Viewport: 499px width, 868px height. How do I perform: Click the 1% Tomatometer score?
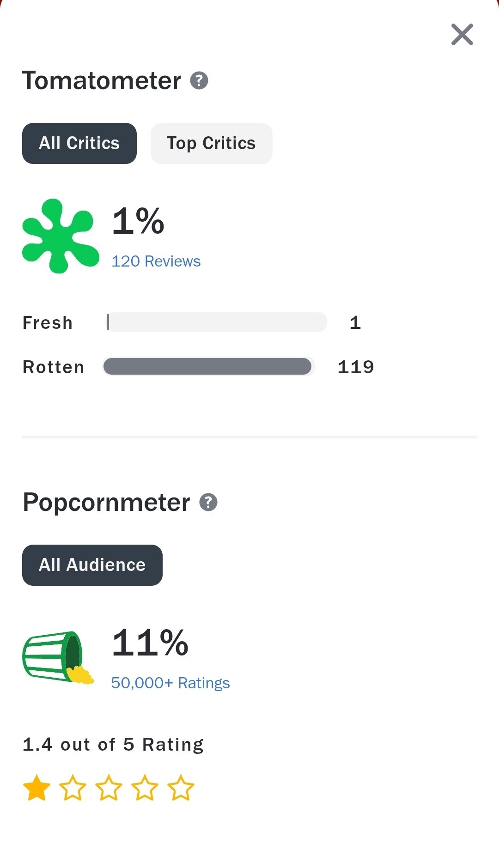tap(138, 221)
